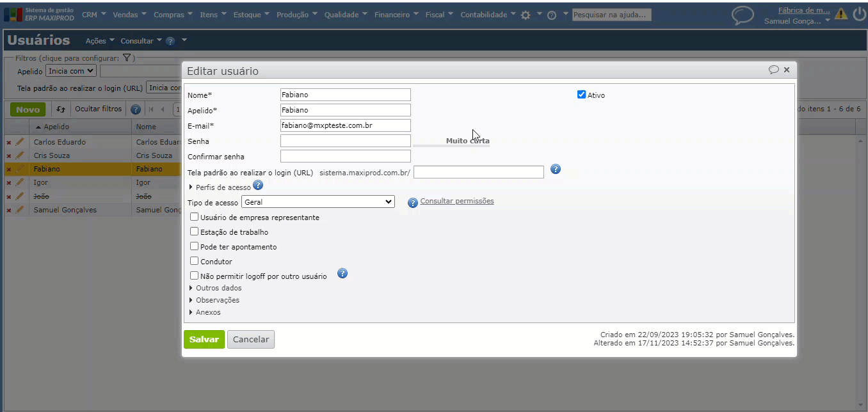Enable Não permitir logoff por outro usuário
The image size is (868, 412).
click(x=195, y=276)
